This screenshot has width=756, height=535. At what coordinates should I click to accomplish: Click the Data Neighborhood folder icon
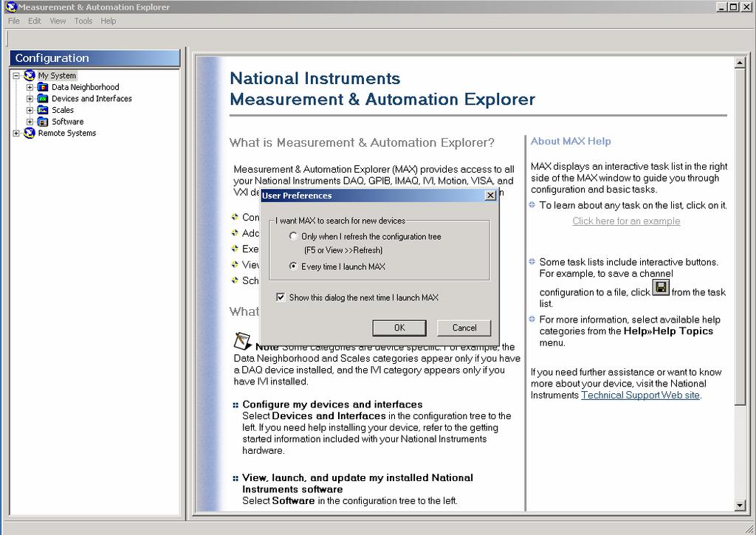tap(43, 87)
